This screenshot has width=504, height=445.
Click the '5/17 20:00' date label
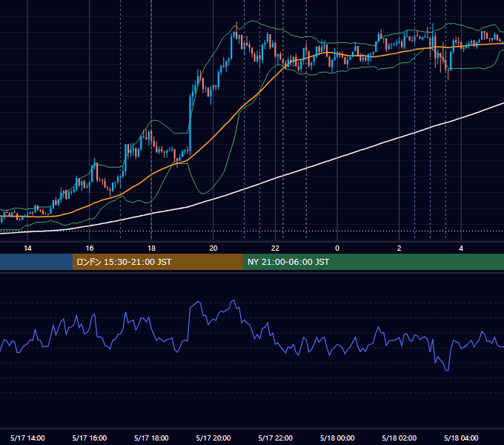click(213, 438)
